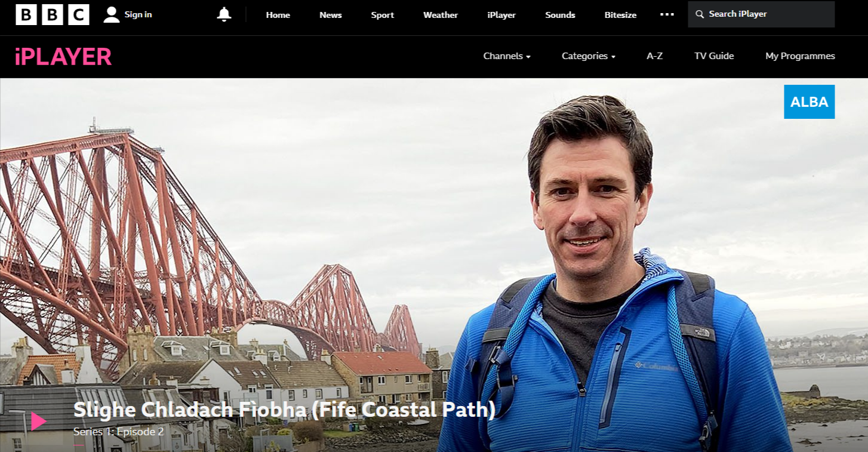Click the search magnifier icon
The height and width of the screenshot is (452, 868).
[700, 14]
